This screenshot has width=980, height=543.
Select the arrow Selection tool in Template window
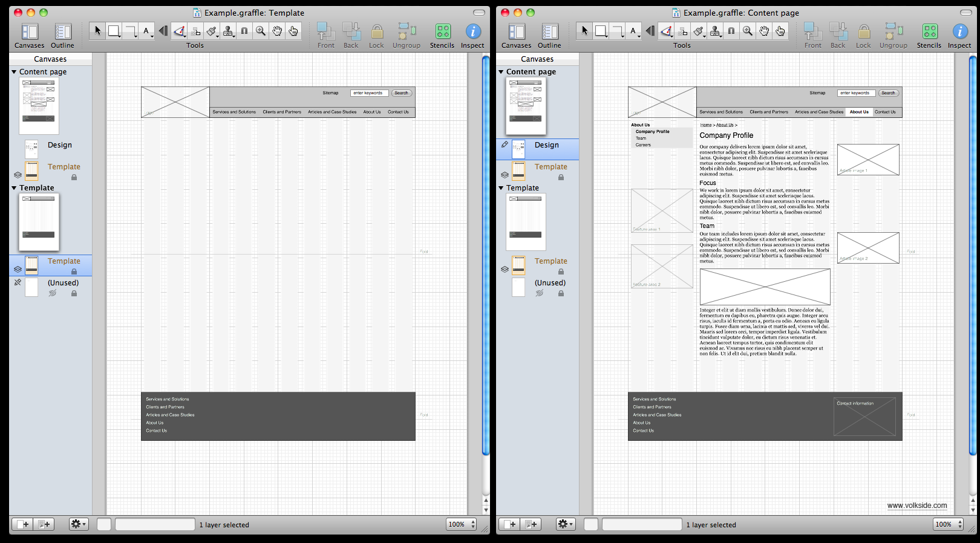point(97,31)
